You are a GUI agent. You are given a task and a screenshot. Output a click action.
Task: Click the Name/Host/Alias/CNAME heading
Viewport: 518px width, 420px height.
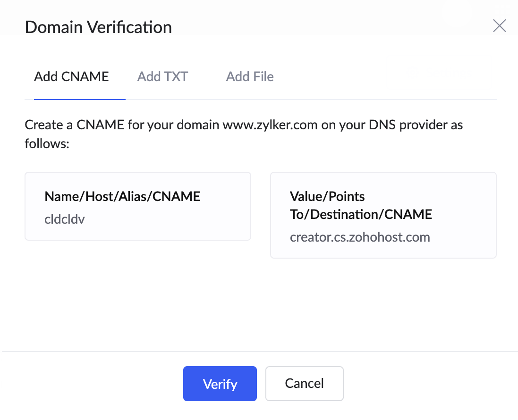[x=122, y=196]
